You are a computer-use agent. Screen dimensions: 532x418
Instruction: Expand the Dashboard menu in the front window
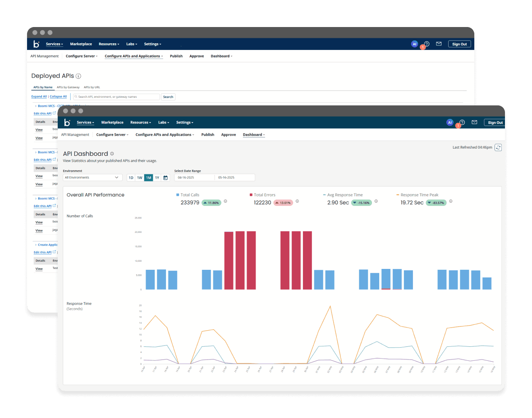tap(254, 135)
